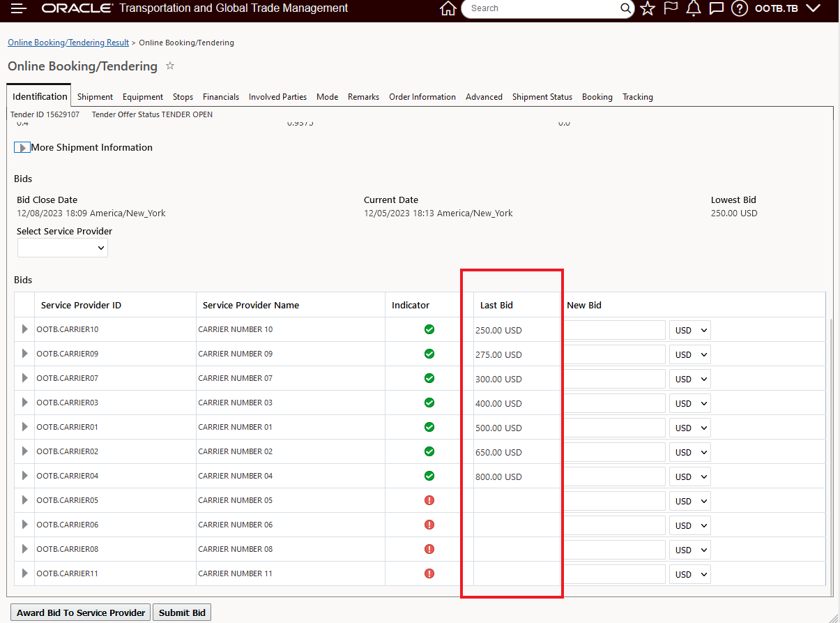
Task: Click New Bid field for CARRIER10
Action: tap(614, 330)
